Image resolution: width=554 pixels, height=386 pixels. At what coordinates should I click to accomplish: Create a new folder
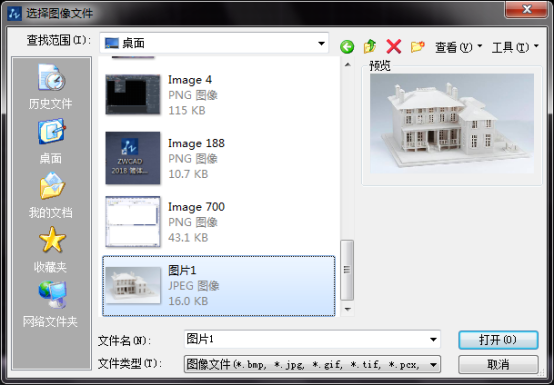pos(417,46)
